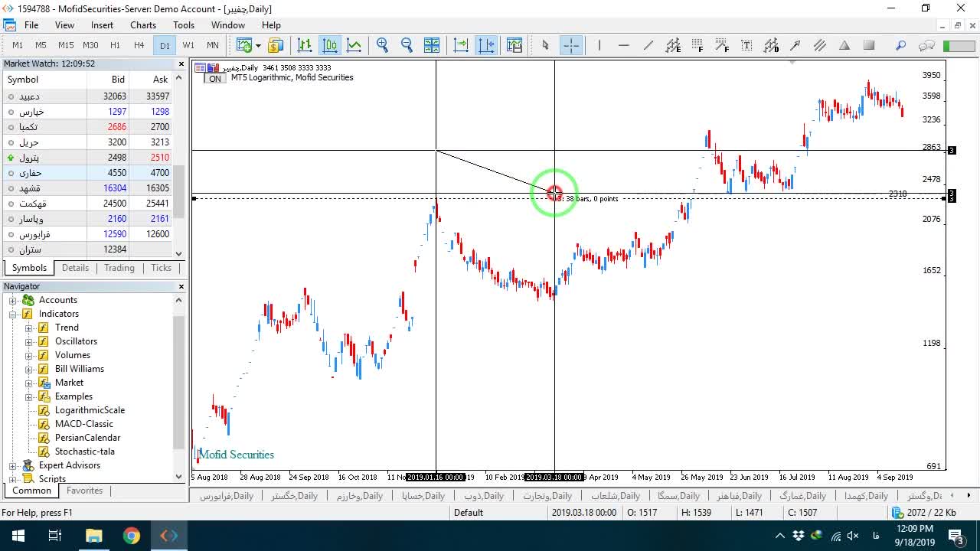Screen dimensions: 980x551
Task: Toggle chart shift from right border
Action: pos(486,45)
